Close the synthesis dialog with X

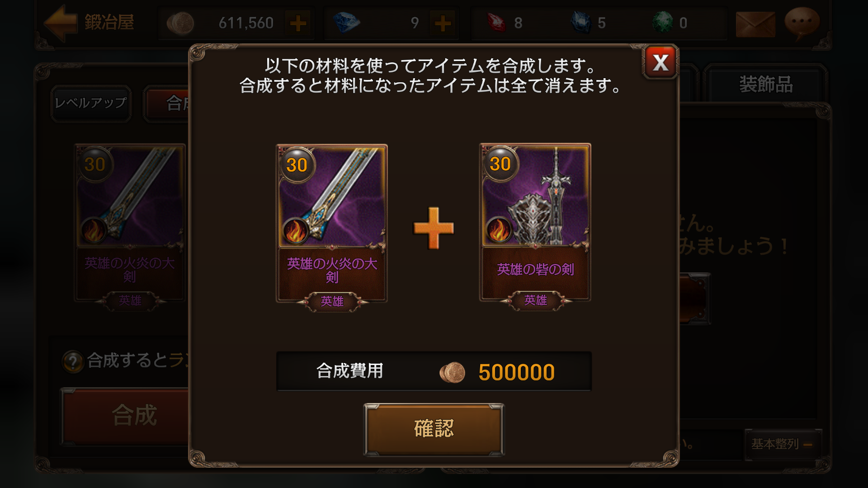coord(660,62)
